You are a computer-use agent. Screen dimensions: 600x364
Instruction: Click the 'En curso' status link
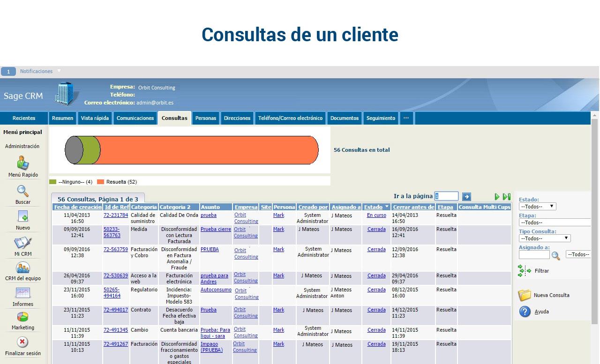click(x=376, y=215)
